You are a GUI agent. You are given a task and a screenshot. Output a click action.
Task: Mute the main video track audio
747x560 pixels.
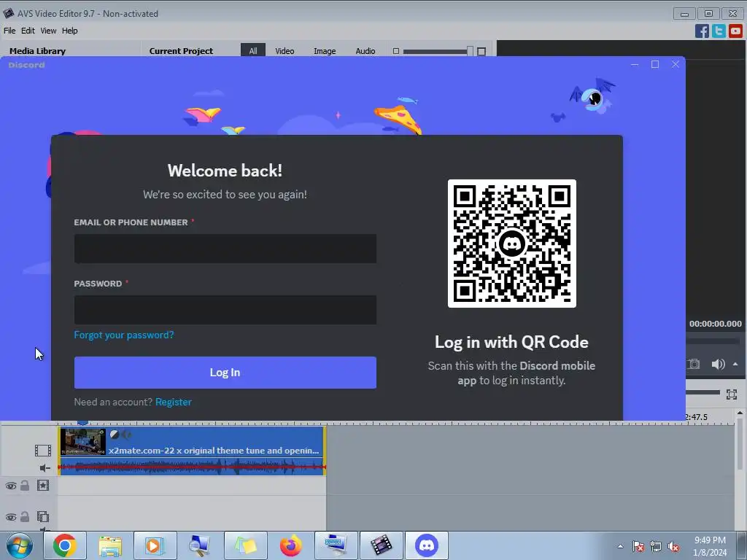click(x=44, y=468)
